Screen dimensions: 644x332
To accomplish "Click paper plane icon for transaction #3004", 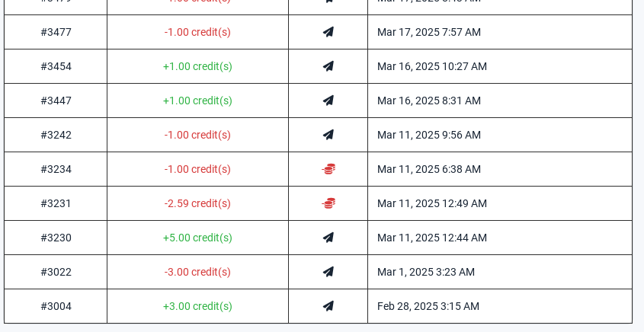I will click(x=328, y=306).
